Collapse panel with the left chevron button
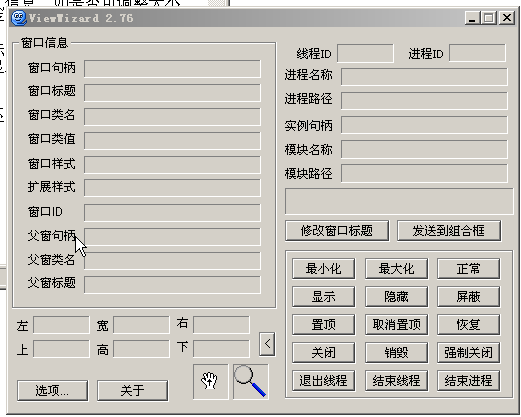 [x=267, y=344]
